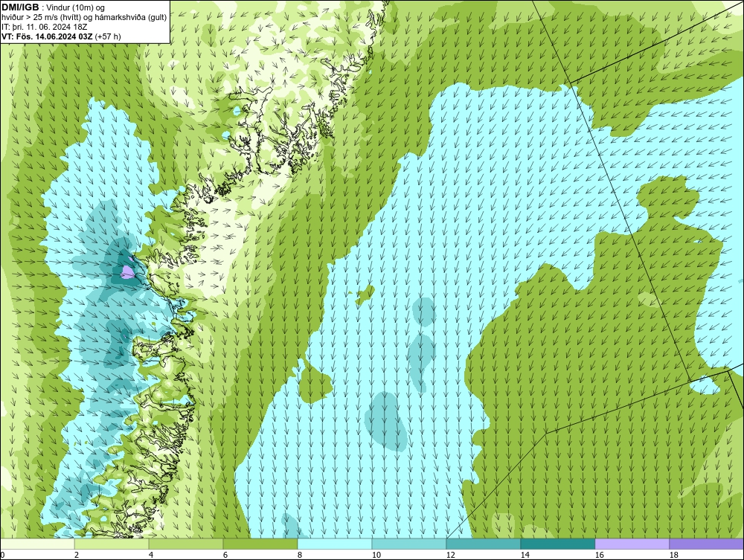Click legend tick label '18'

coord(673,555)
